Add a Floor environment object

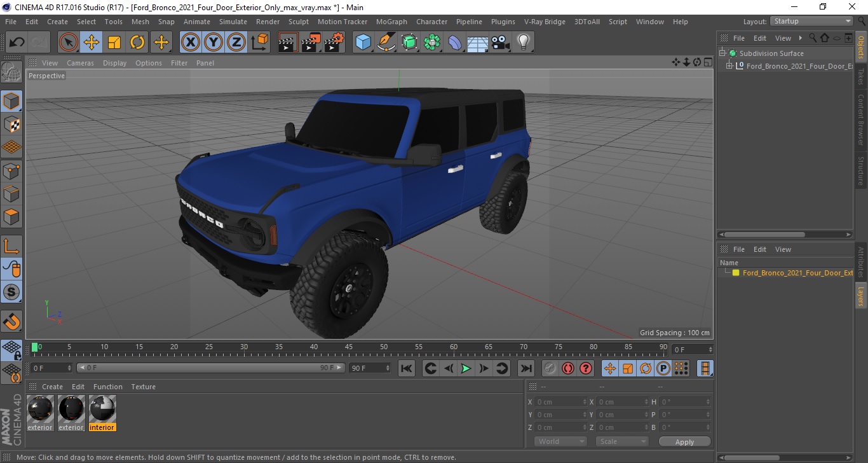pyautogui.click(x=478, y=43)
